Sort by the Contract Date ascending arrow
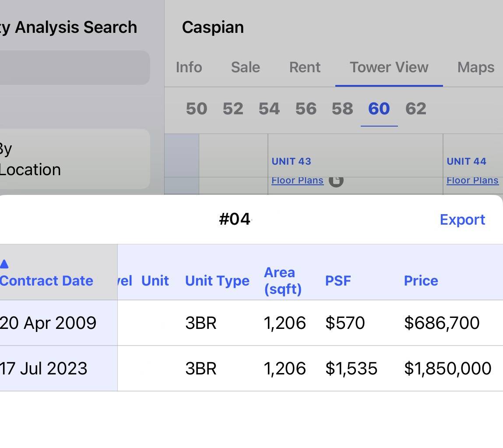 click(x=4, y=264)
